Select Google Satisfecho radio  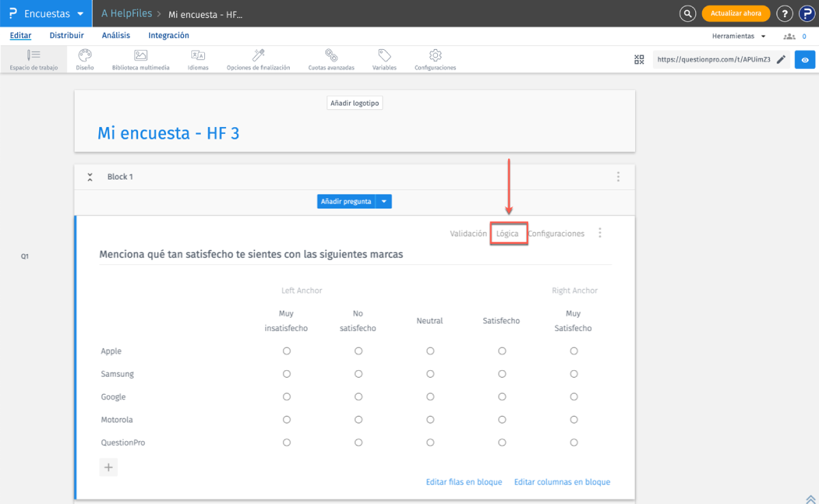[501, 397]
